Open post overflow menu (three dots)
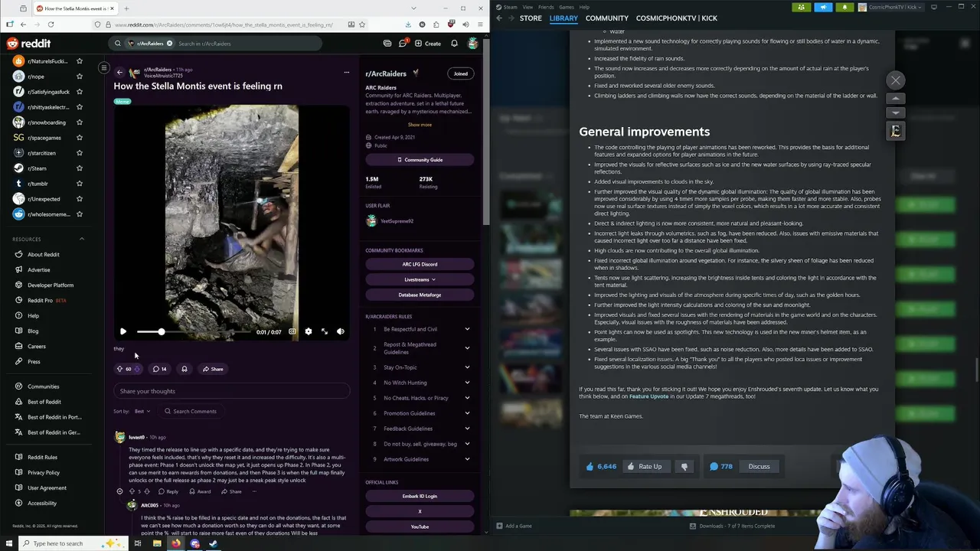 [x=346, y=73]
